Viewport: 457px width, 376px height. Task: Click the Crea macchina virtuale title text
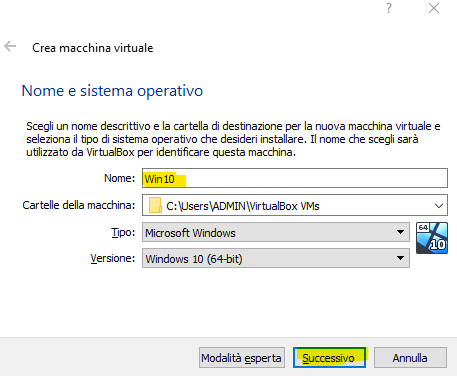[x=93, y=48]
